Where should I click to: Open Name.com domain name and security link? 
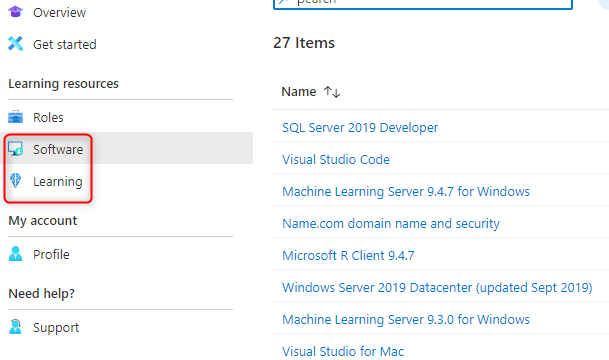(x=391, y=223)
